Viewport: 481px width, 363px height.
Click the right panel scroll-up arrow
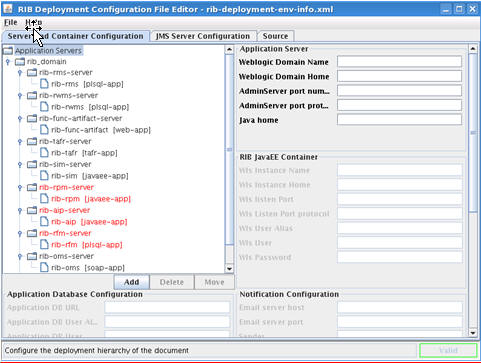click(473, 49)
